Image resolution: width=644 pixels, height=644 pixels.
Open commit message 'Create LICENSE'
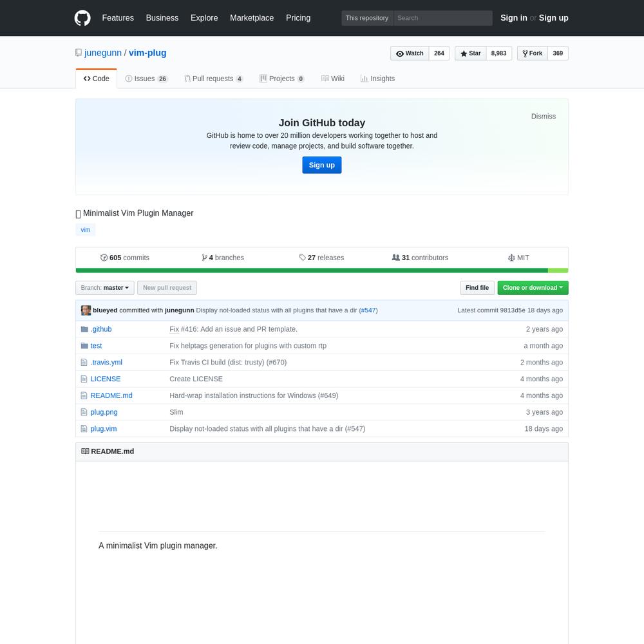pyautogui.click(x=196, y=379)
